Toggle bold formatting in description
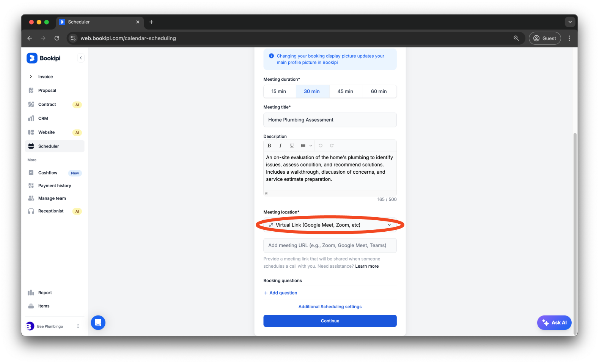The image size is (599, 364). [x=269, y=146]
